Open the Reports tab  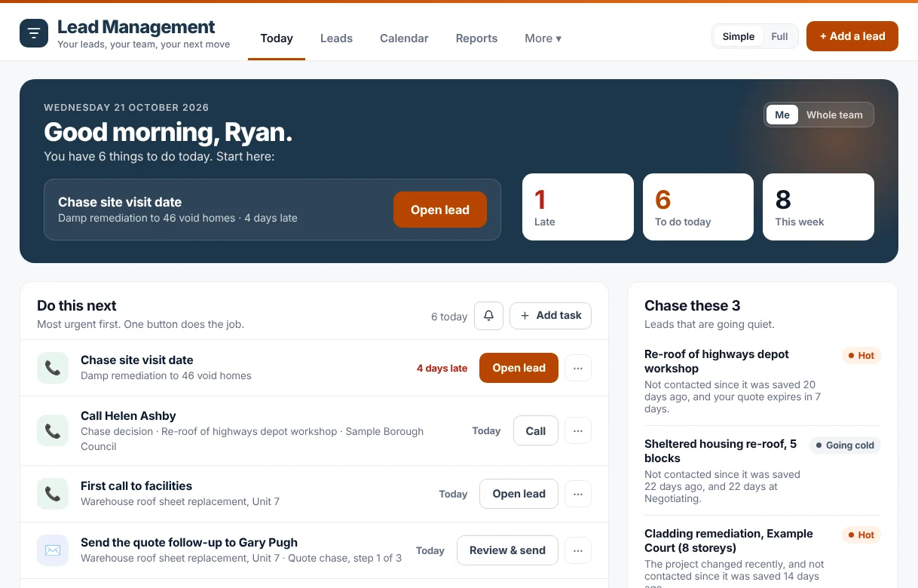coord(476,38)
